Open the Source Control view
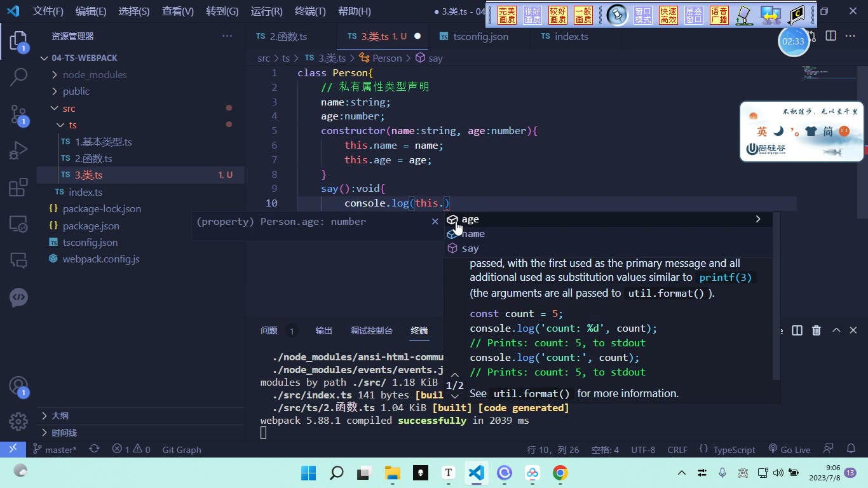The image size is (868, 488). click(x=18, y=114)
